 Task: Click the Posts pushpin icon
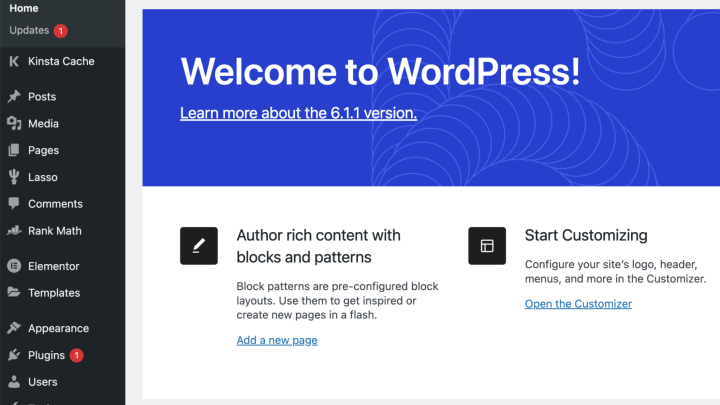pyautogui.click(x=14, y=96)
